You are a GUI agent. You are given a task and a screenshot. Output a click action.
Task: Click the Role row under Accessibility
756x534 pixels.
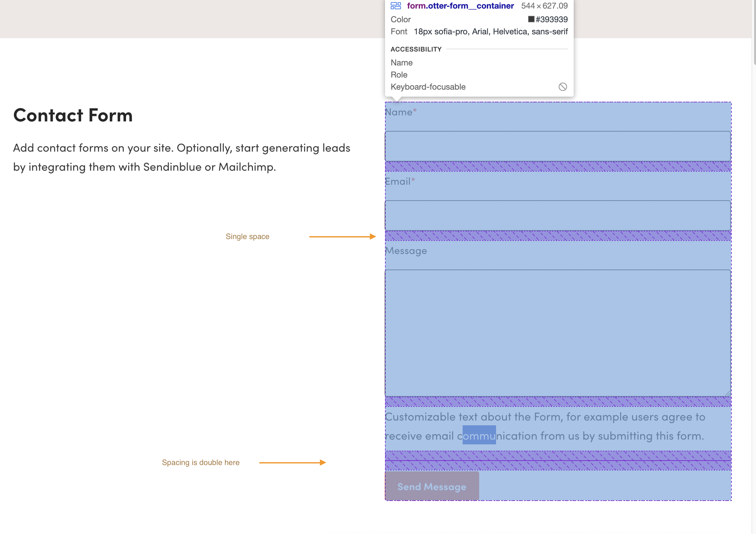coord(399,75)
